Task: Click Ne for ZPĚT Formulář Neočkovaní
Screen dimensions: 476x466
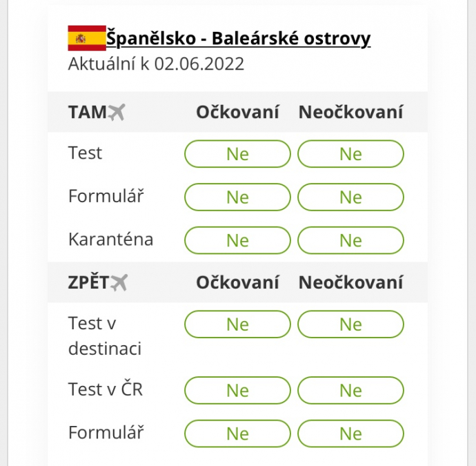Action: tap(350, 433)
